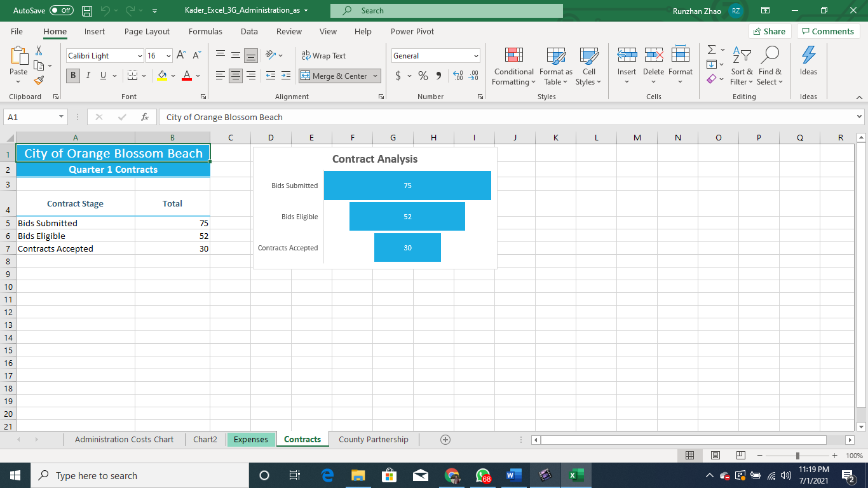Click the Share button

(x=770, y=31)
